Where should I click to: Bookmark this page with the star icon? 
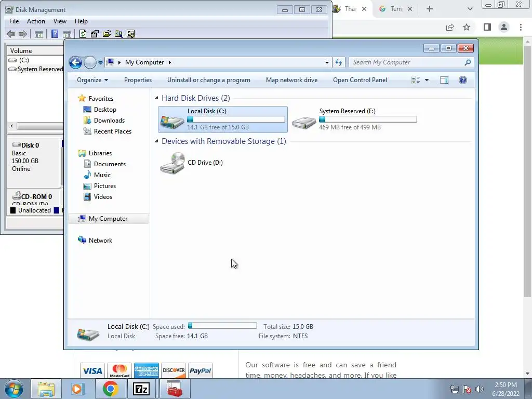coord(467,27)
